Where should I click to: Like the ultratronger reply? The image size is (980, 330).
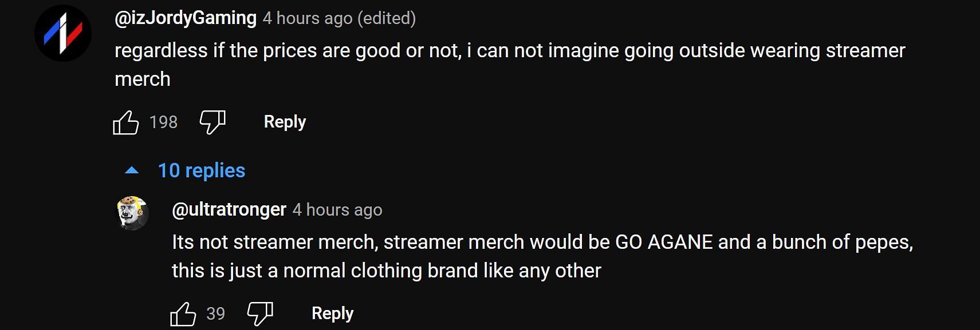(x=183, y=313)
